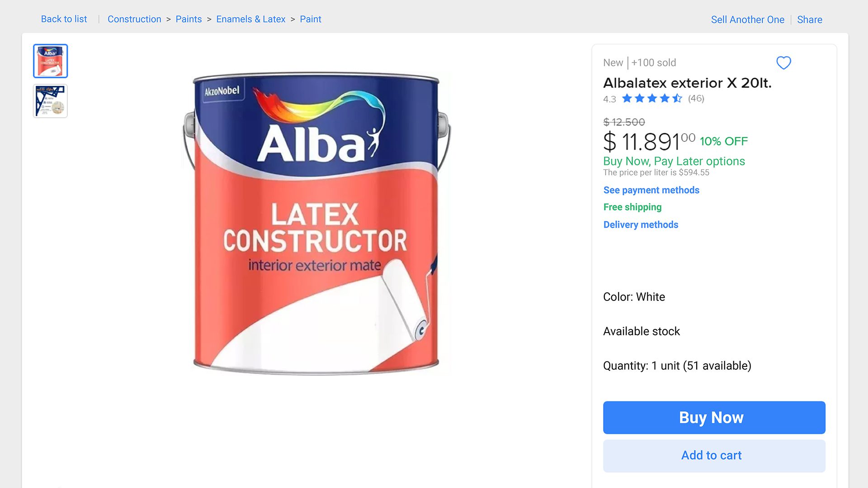The width and height of the screenshot is (868, 488).
Task: Navigate to Paints breadcrumb
Action: click(189, 19)
